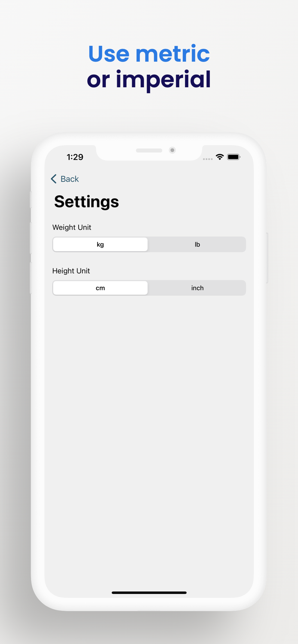Select inch as the height unit
The height and width of the screenshot is (644, 298).
pos(197,288)
